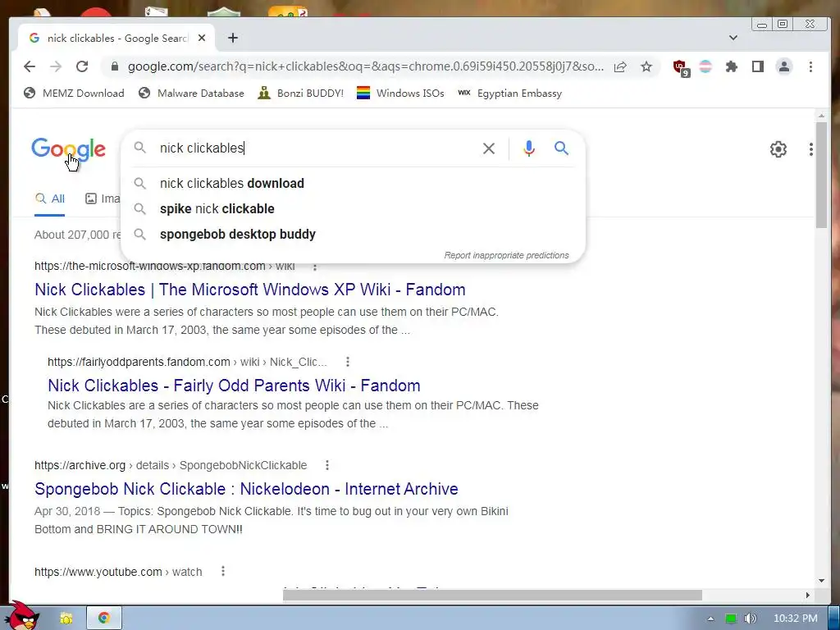The height and width of the screenshot is (630, 840).
Task: Click the striped flag extension icon
Action: pos(705,66)
